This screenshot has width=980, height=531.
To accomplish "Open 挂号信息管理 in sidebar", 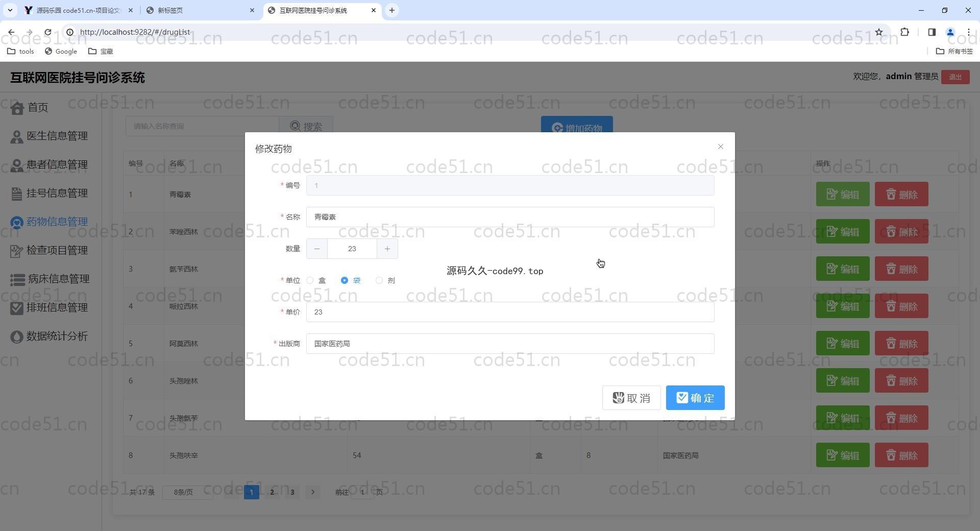I will (49, 193).
